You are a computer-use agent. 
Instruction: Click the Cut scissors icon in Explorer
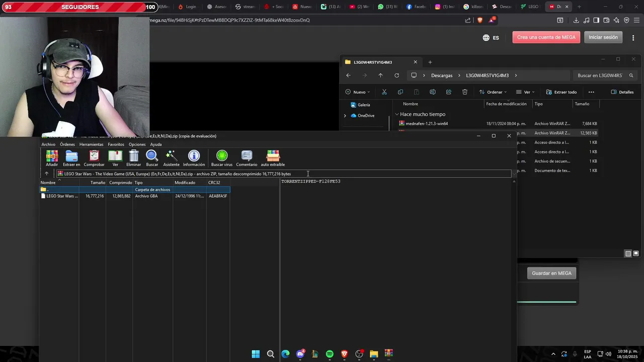click(384, 92)
